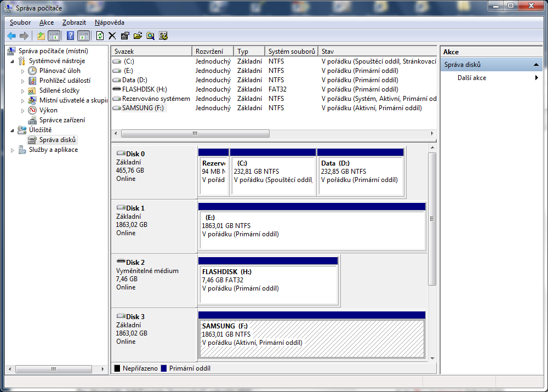Click the Svazek column header
Viewport: 548px width, 392px height.
pos(152,51)
